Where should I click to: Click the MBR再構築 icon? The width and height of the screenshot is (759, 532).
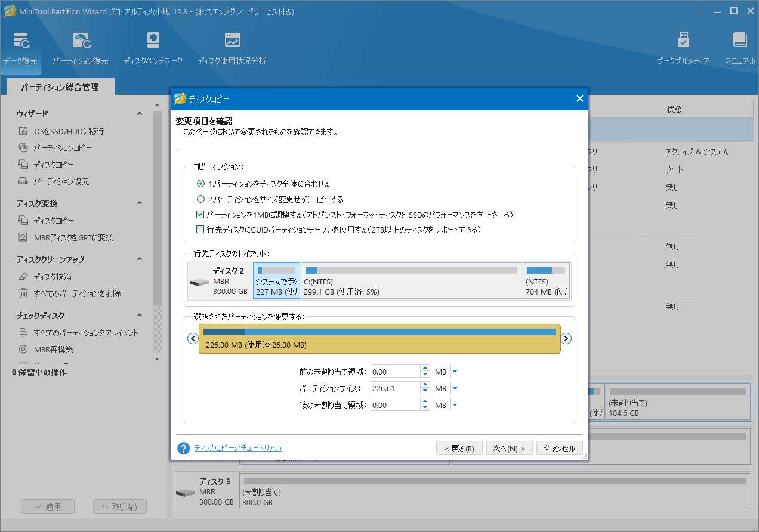[23, 349]
